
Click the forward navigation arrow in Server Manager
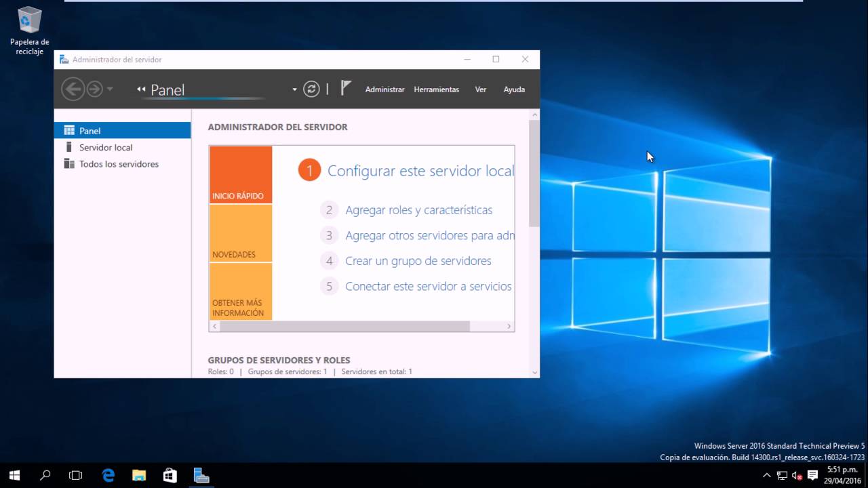[94, 89]
